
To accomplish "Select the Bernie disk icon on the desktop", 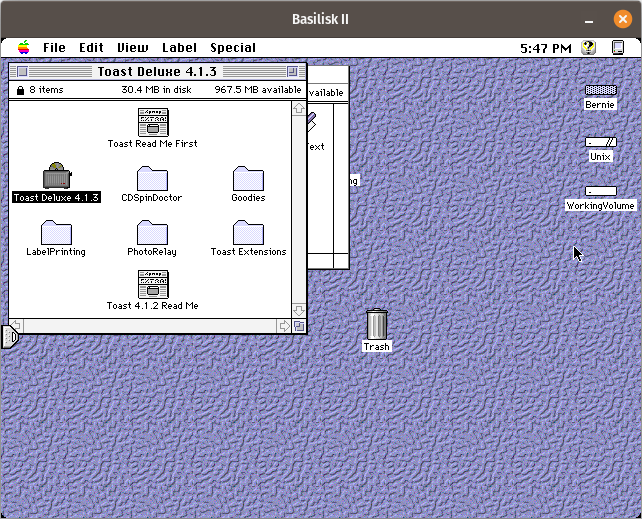I will pyautogui.click(x=601, y=90).
